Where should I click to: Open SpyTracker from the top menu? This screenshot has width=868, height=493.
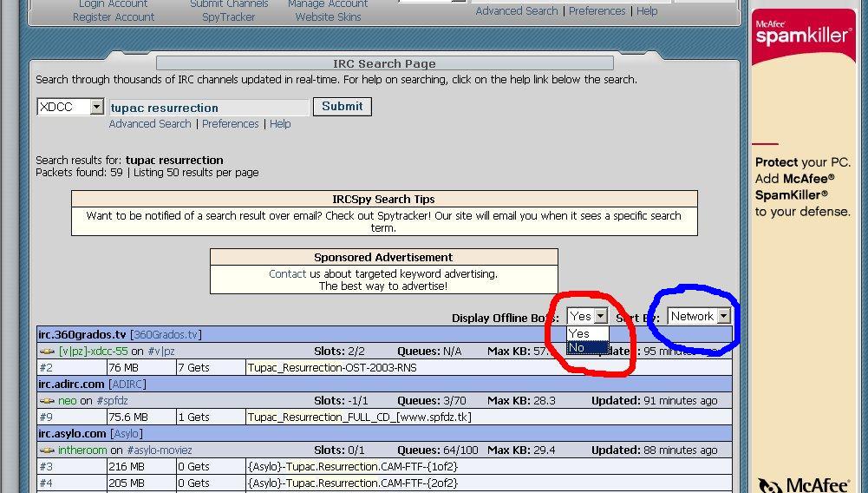click(x=229, y=17)
